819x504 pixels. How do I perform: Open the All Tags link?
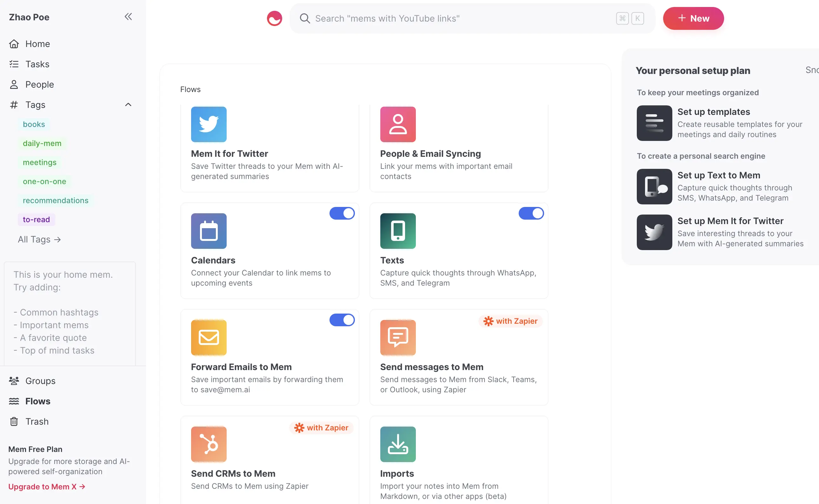coord(39,239)
